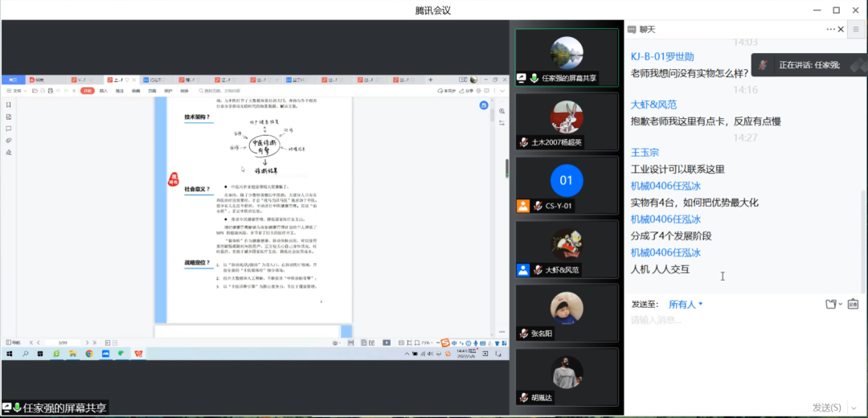Go to next page arrow in WPS status bar
The image size is (868, 418).
[x=87, y=342]
